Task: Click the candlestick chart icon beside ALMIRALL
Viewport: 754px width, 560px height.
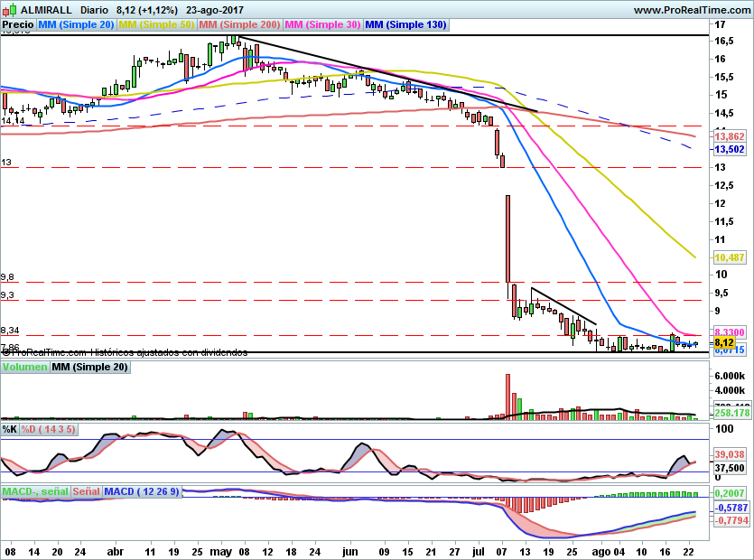Action: pos(7,10)
